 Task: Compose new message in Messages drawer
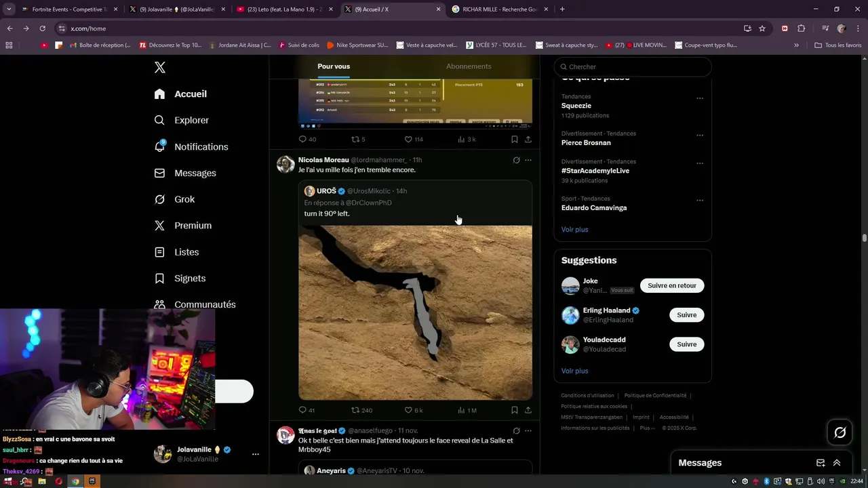tap(821, 463)
